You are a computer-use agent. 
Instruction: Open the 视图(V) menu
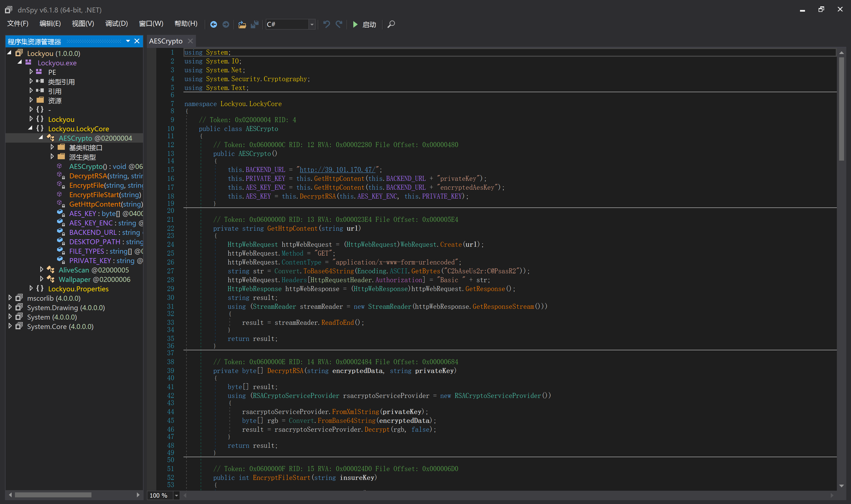pyautogui.click(x=83, y=24)
